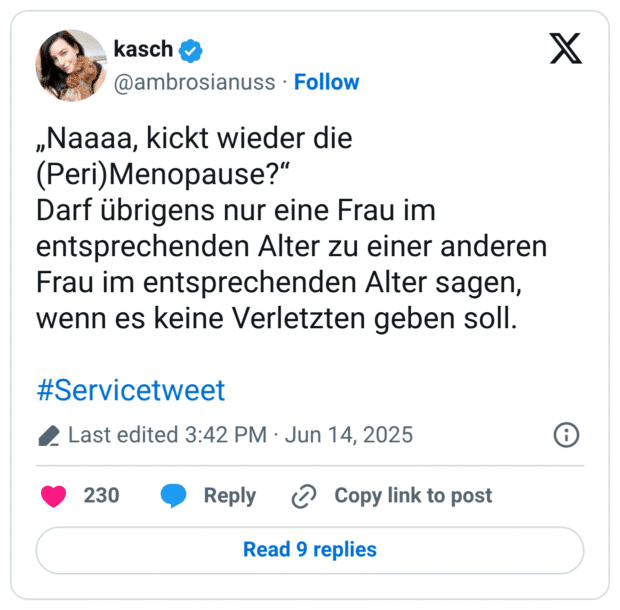Select "Copy link to post" text
620x610 pixels.
[413, 495]
